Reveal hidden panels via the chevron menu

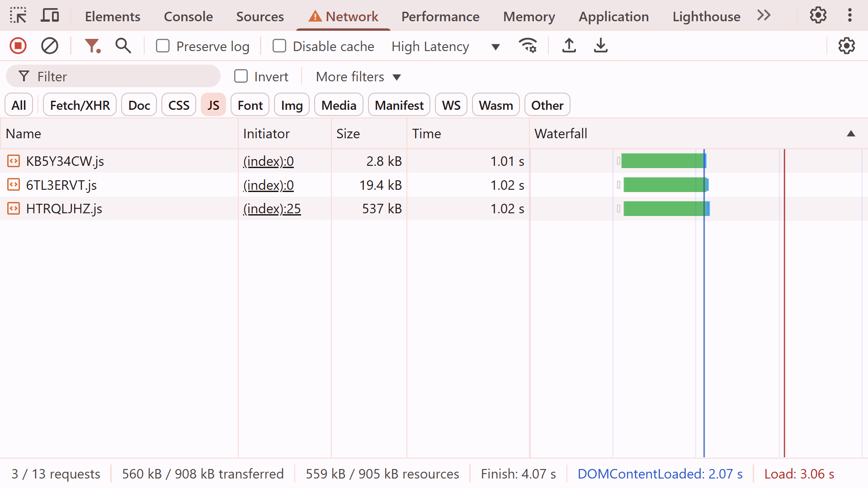pyautogui.click(x=763, y=15)
